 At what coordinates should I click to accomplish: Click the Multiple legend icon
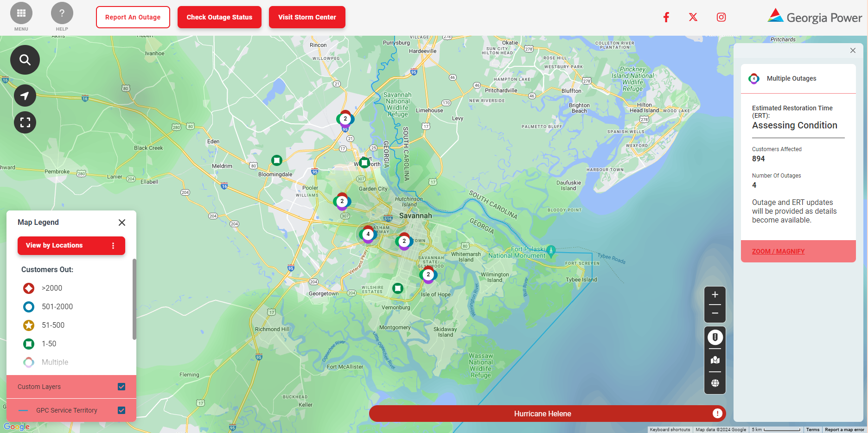pos(29,363)
